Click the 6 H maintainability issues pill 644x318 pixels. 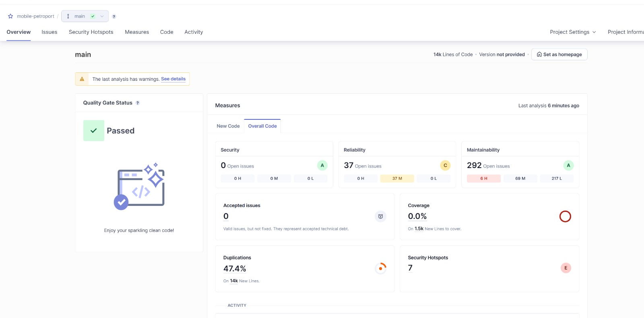point(483,178)
